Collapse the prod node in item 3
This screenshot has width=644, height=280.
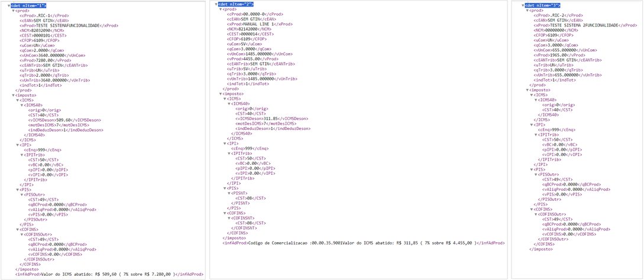pos(526,11)
